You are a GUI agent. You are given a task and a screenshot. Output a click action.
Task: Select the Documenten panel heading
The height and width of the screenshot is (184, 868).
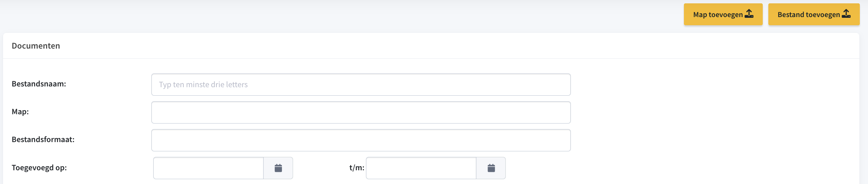coord(36,46)
